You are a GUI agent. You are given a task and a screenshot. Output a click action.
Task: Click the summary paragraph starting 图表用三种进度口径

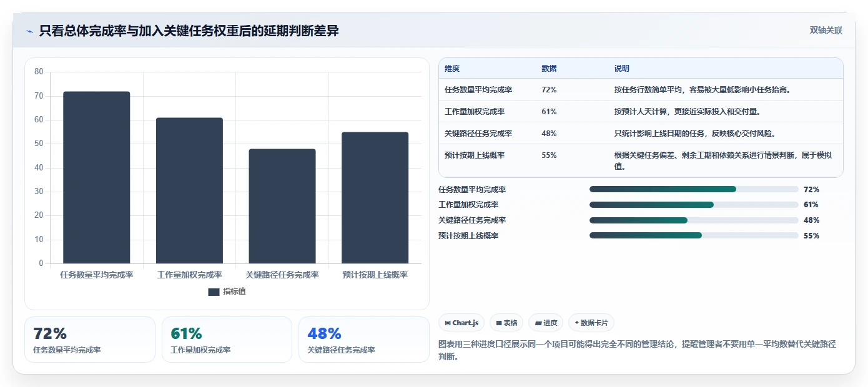click(x=638, y=351)
